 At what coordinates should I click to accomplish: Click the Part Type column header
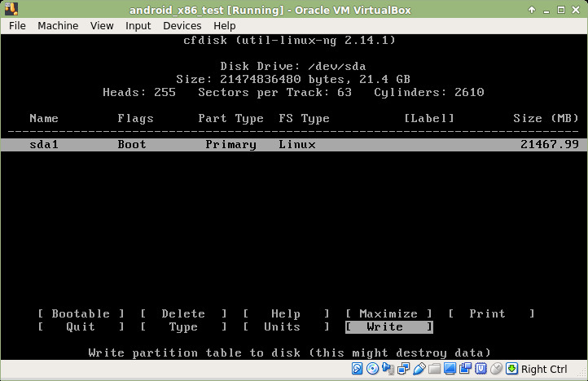(x=231, y=118)
